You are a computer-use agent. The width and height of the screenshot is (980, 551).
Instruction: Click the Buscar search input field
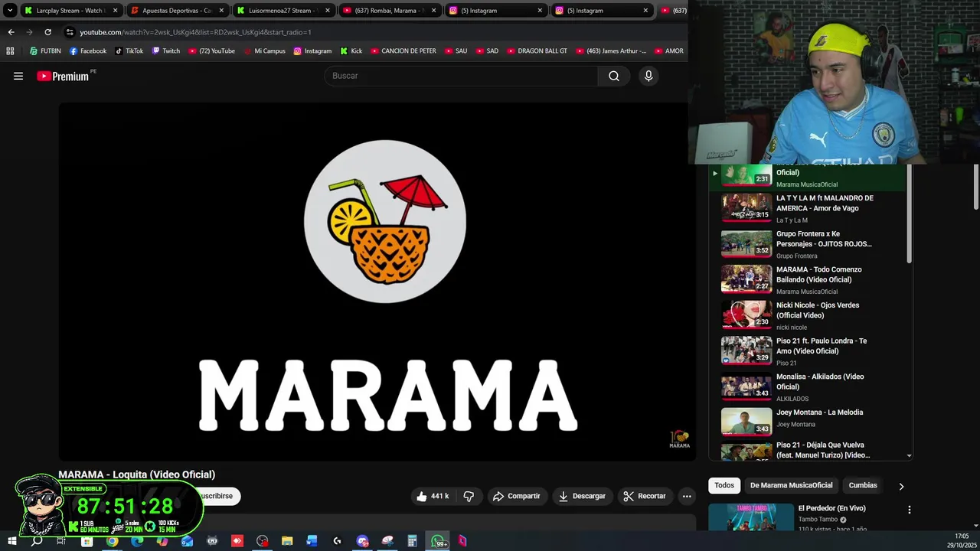coord(461,76)
